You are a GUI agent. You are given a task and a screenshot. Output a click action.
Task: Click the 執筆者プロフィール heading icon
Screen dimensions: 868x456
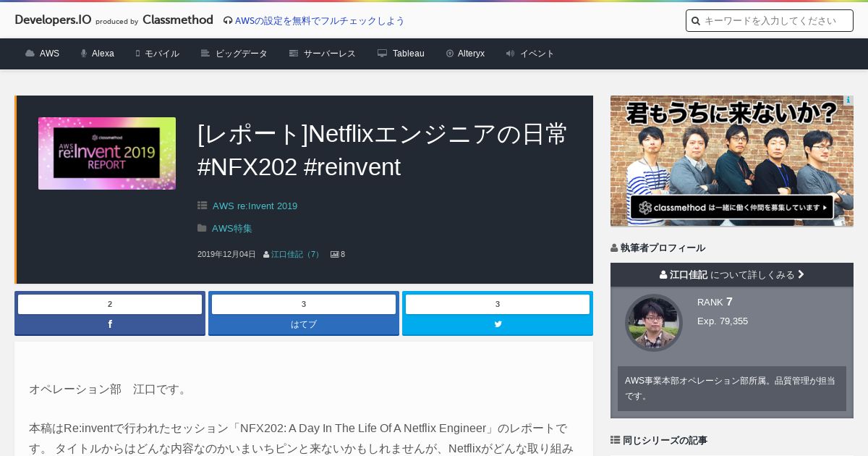tap(614, 248)
